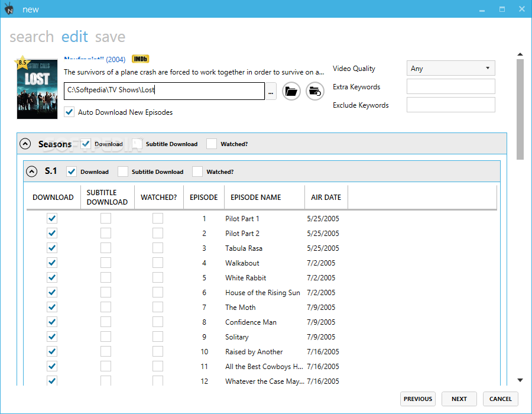Focus the download folder path field
532x414 pixels.
click(164, 91)
